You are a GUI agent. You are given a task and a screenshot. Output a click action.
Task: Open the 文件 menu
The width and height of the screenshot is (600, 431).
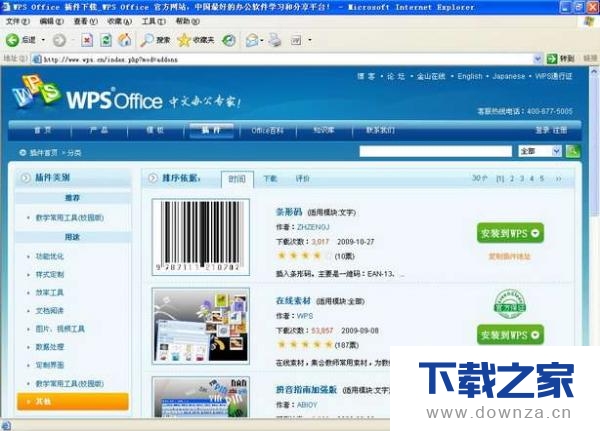click(x=18, y=21)
